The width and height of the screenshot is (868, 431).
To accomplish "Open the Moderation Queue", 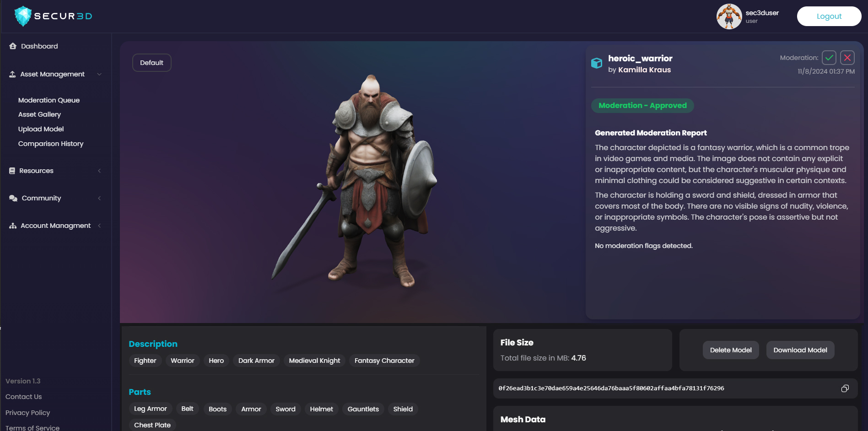I will 49,100.
